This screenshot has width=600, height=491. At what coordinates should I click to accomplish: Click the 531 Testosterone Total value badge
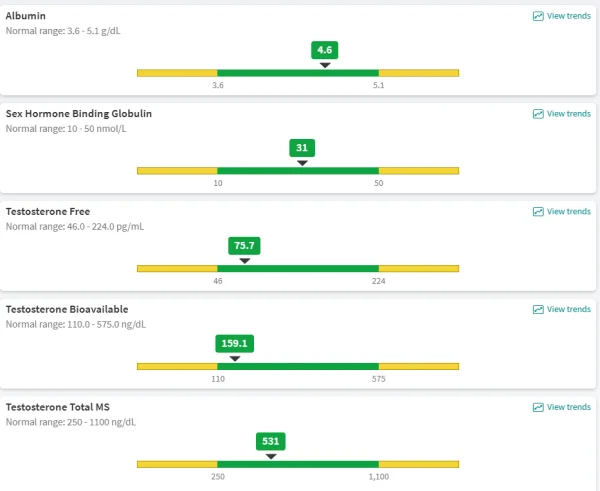[271, 441]
